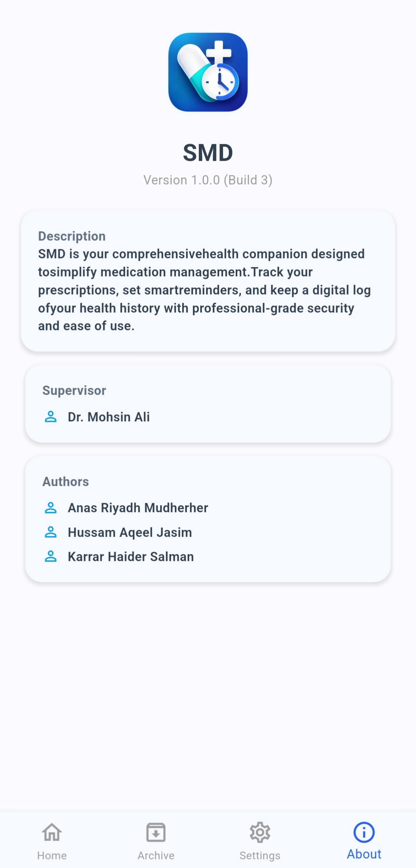
Task: Tap the Settings gear icon
Action: [x=260, y=832]
